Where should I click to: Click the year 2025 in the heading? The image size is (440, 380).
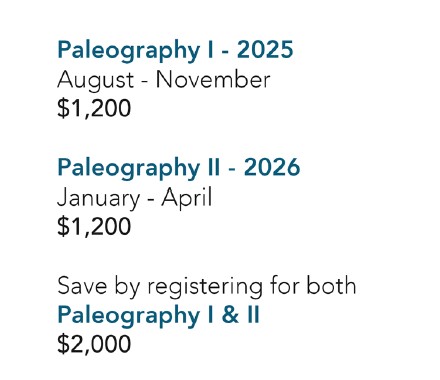[x=265, y=50]
